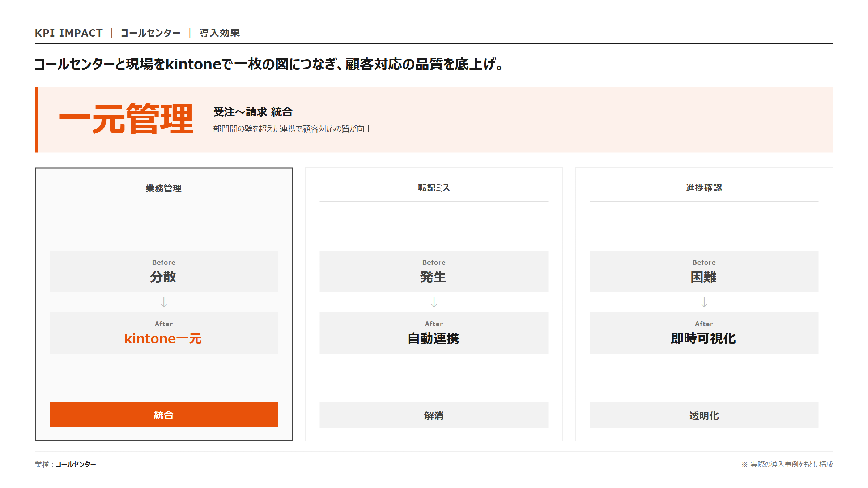Select the footer text "業種：コールセンター"
The width and height of the screenshot is (868, 488).
(65, 464)
